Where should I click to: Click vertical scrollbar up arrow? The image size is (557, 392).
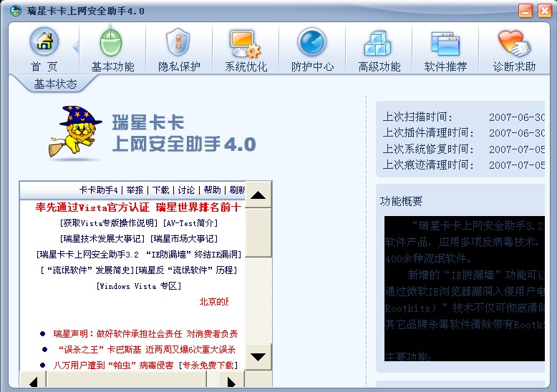pos(258,195)
